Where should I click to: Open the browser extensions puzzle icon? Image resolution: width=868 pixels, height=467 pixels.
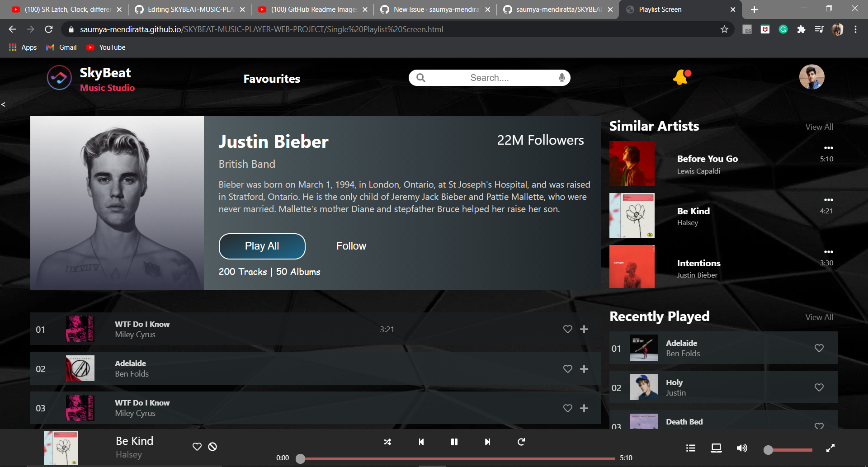pos(801,29)
